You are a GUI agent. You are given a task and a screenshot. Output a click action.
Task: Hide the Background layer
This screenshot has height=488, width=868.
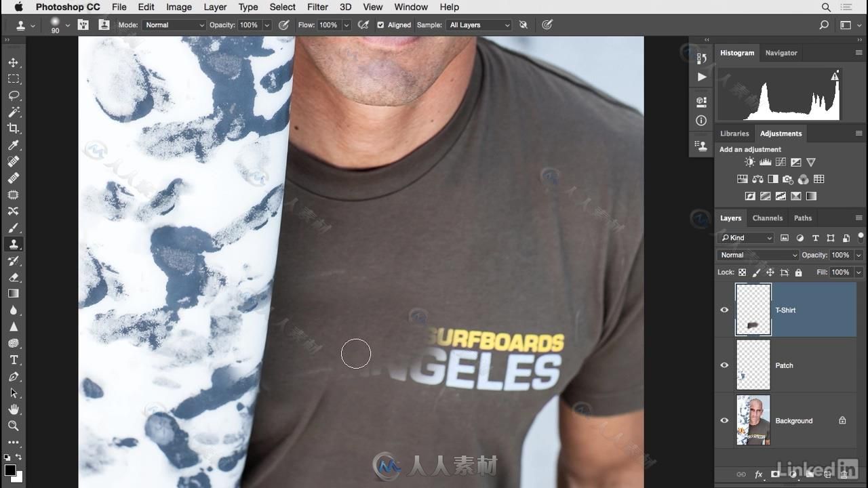tap(724, 420)
